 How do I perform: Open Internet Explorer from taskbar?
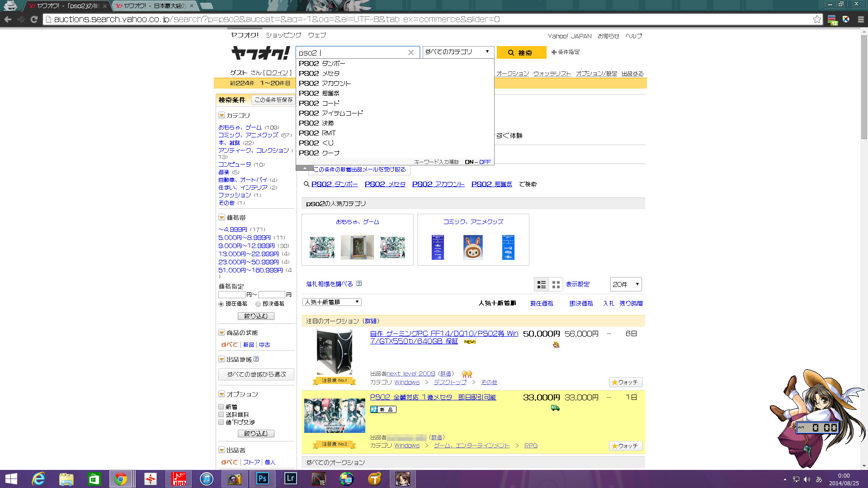[x=38, y=479]
